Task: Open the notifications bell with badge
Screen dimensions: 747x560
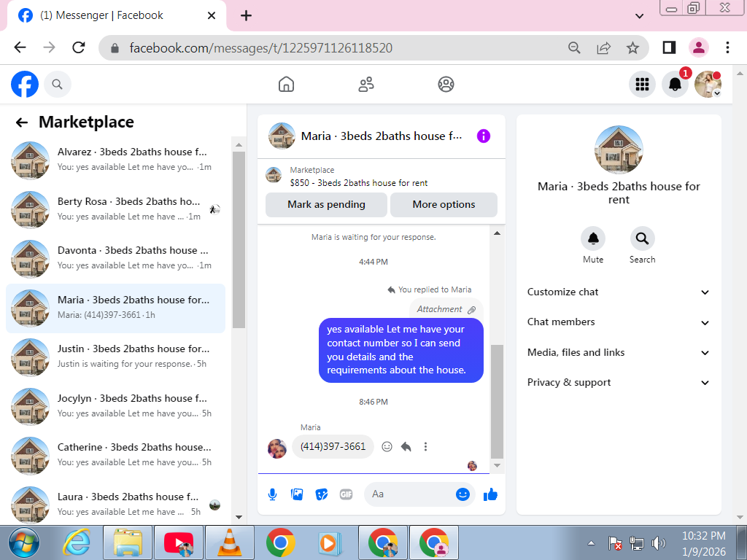Action: pyautogui.click(x=675, y=85)
